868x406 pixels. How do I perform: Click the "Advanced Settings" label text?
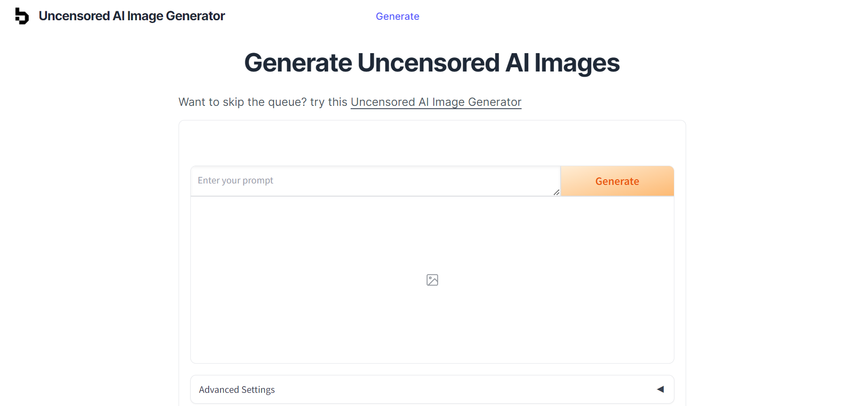click(x=237, y=390)
